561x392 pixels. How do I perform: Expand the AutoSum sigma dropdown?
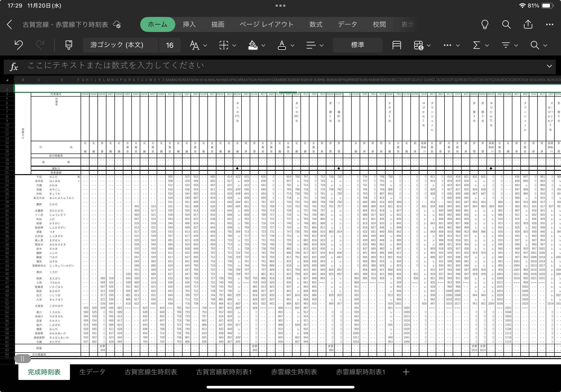tap(487, 45)
